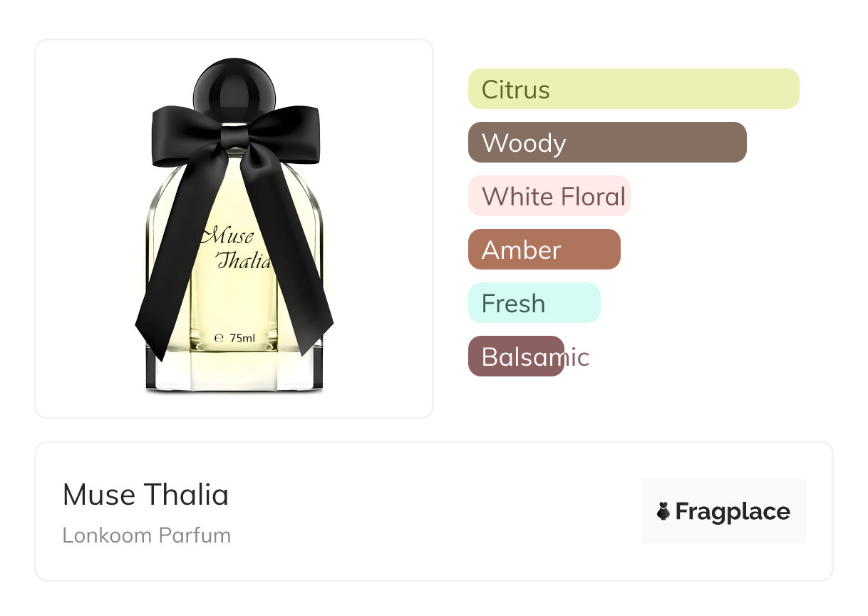Pick the Amber accord bar
Image resolution: width=868 pixels, height=616 pixels.
coord(544,250)
